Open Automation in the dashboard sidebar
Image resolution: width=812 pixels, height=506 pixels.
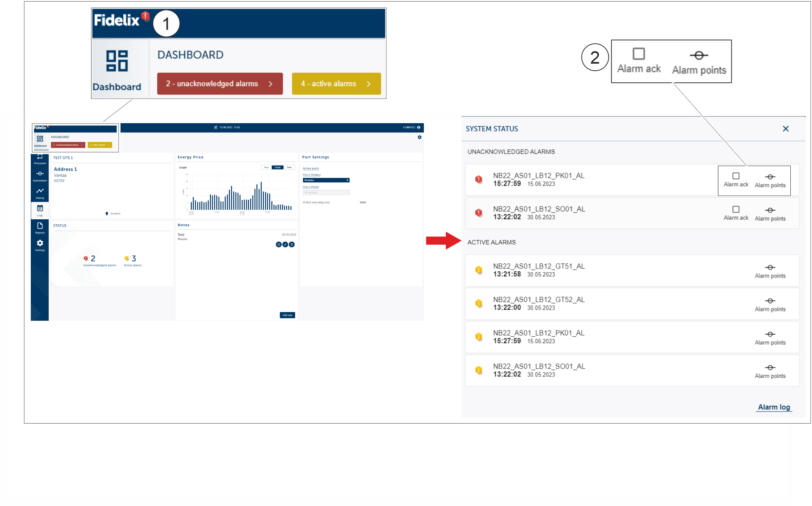point(40,176)
